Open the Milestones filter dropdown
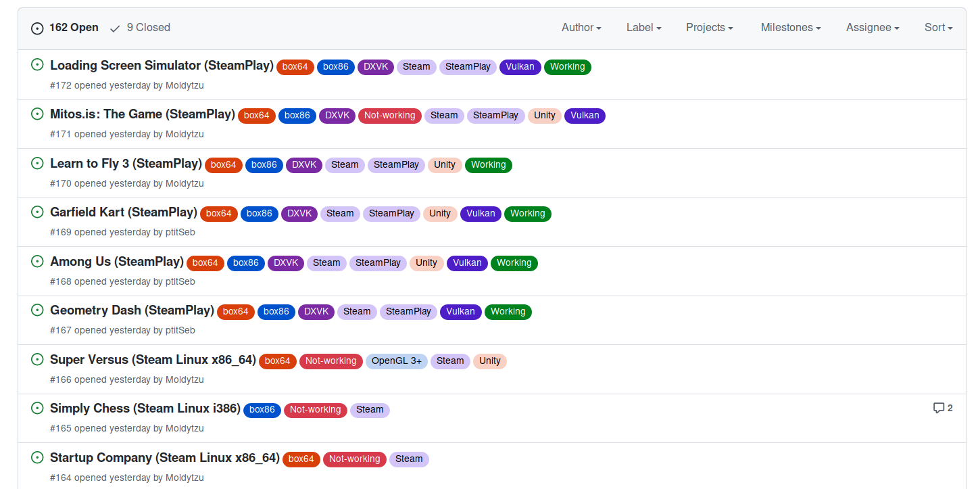 click(791, 28)
